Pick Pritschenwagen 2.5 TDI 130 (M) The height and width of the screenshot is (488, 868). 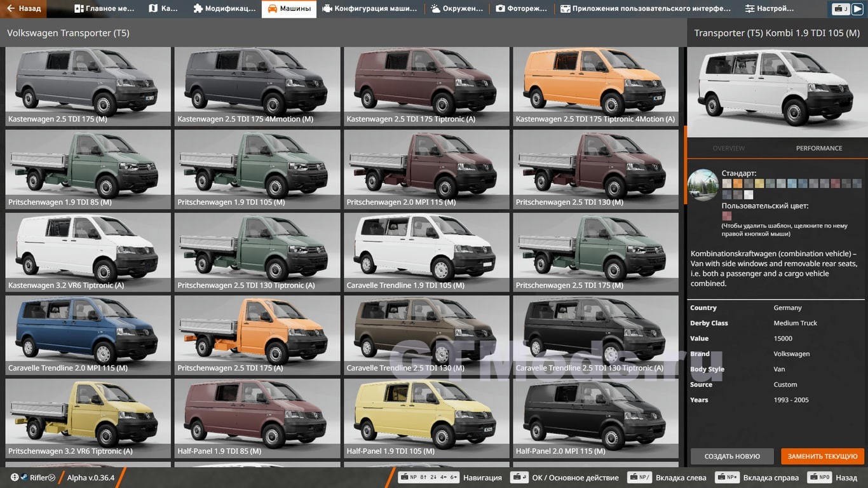(x=595, y=170)
